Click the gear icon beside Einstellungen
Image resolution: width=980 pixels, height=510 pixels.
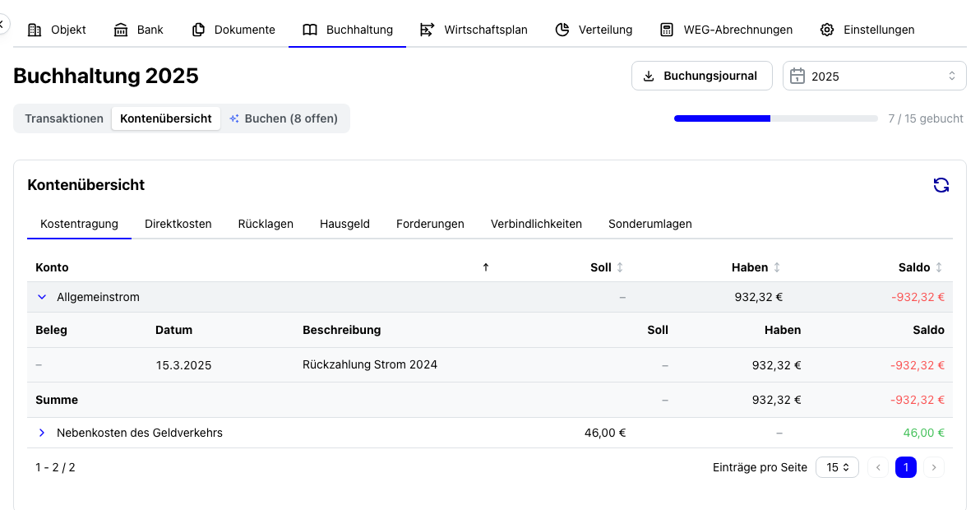click(x=827, y=30)
